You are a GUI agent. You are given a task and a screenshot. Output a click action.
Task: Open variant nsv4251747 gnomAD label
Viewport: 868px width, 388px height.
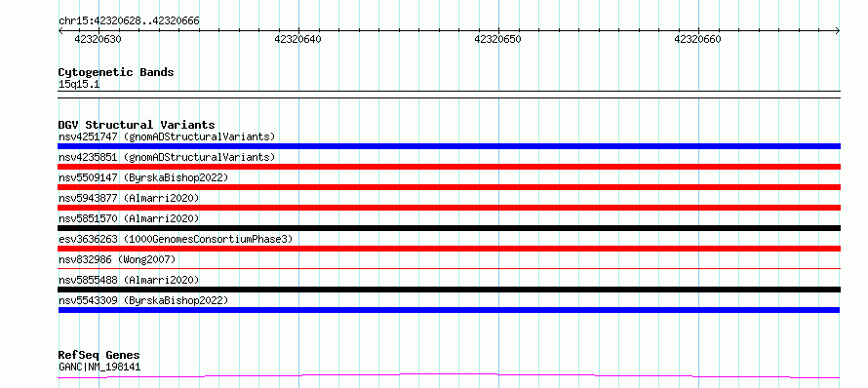click(167, 136)
